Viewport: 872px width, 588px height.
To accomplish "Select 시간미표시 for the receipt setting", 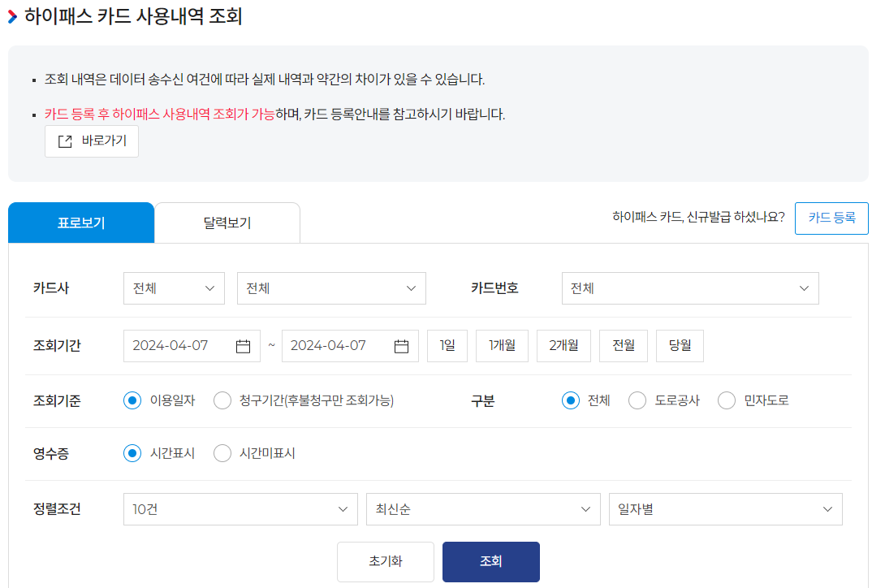I will coord(222,453).
